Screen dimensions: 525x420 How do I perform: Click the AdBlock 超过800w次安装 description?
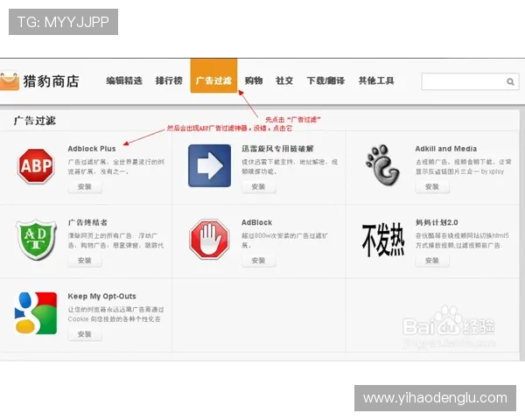point(285,241)
